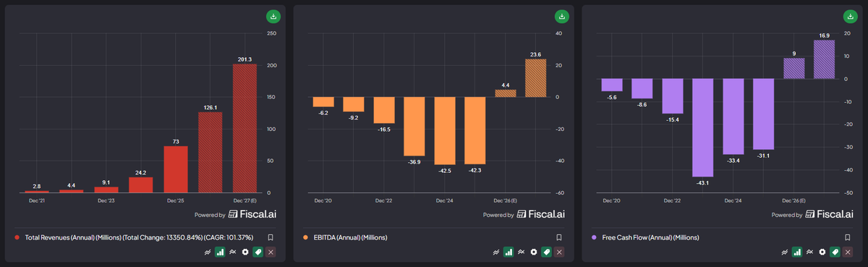Click the red Total Revenues color dot
The width and height of the screenshot is (868, 267).
17,237
